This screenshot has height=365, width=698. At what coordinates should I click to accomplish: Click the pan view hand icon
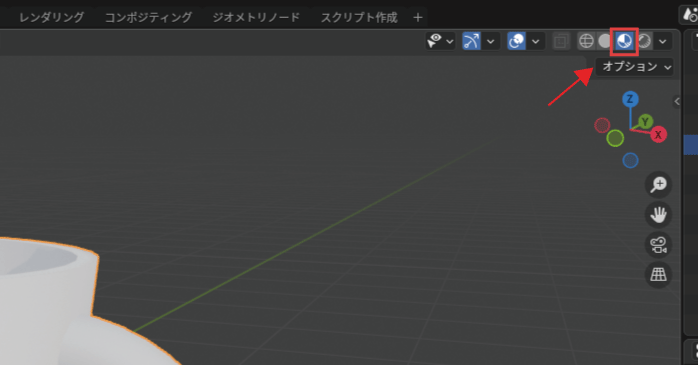coord(658,215)
